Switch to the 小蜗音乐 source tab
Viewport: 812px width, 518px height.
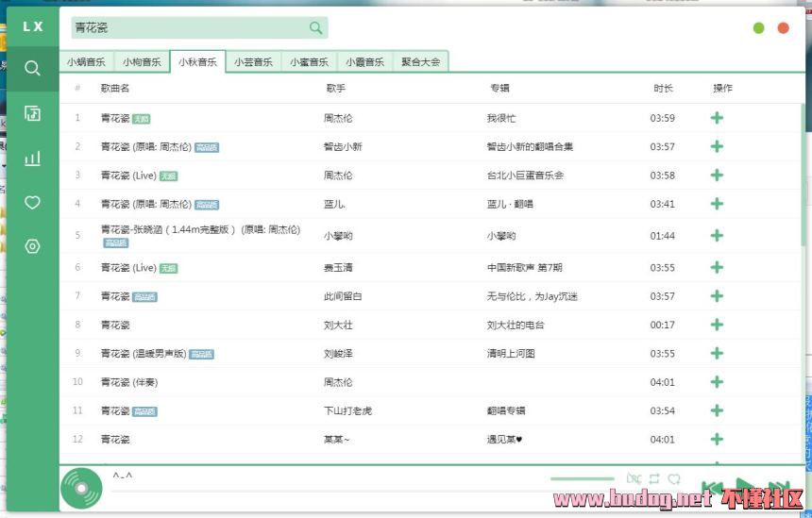86,62
